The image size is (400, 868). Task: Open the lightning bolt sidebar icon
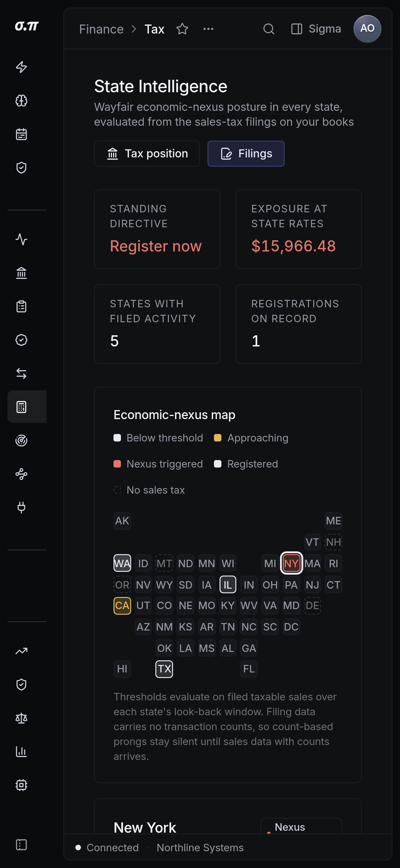tap(21, 67)
